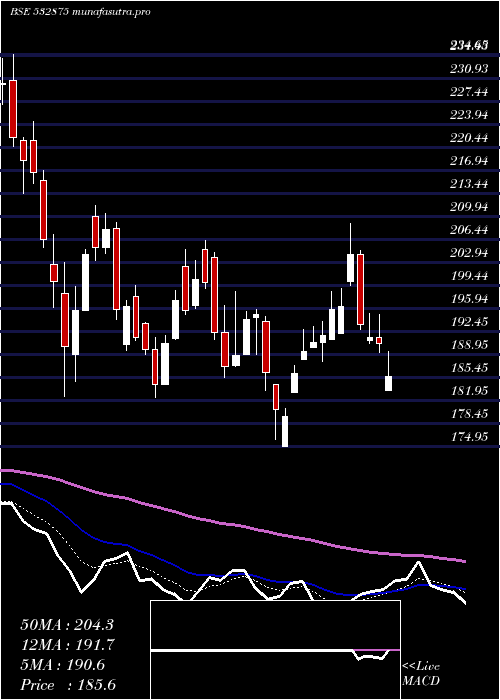500x700 pixels.
Task: Click the 213.44 price axis label
Action: (468, 184)
